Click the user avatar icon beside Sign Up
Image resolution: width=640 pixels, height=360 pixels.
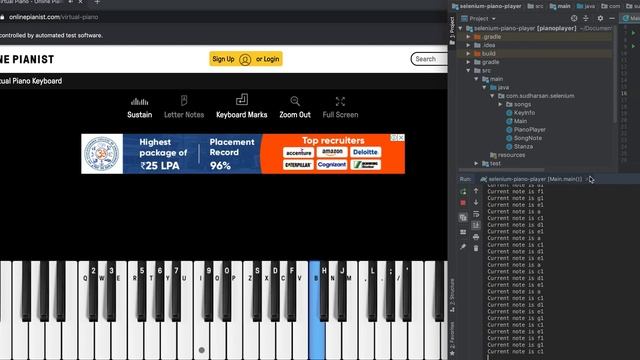click(245, 60)
